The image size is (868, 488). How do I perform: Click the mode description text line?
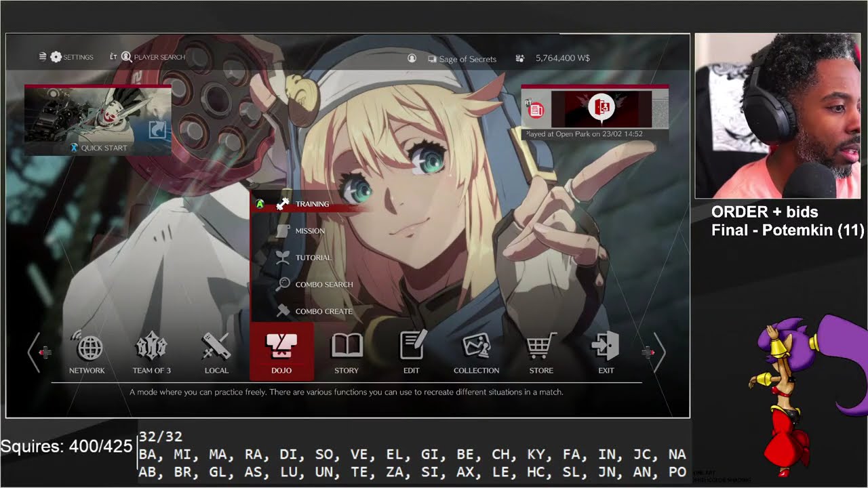click(x=347, y=392)
